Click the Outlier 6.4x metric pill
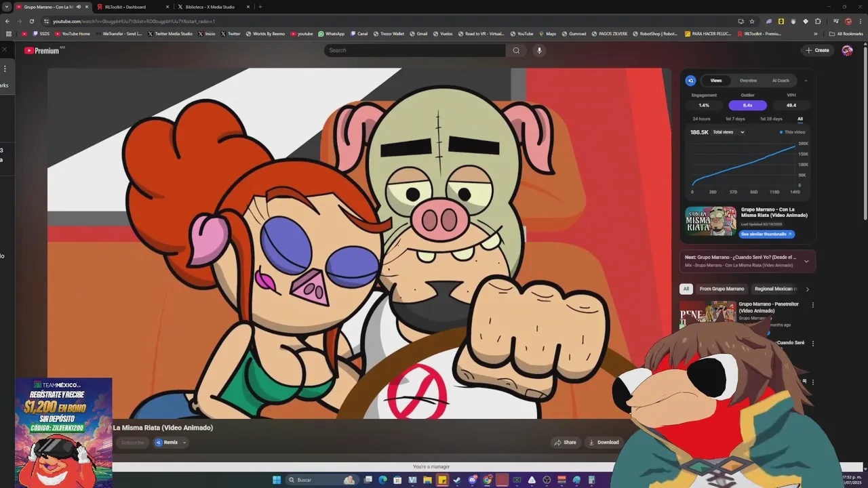This screenshot has width=868, height=488. 747,105
